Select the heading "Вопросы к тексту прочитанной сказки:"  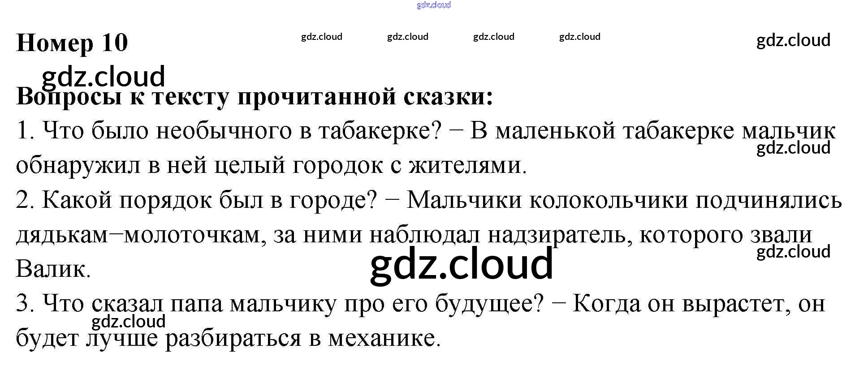(255, 97)
